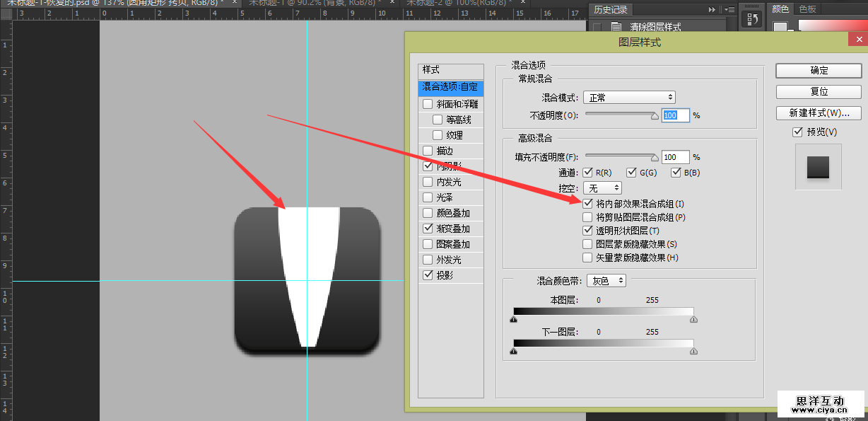Click the black stop handle under 本图层

[x=513, y=320]
